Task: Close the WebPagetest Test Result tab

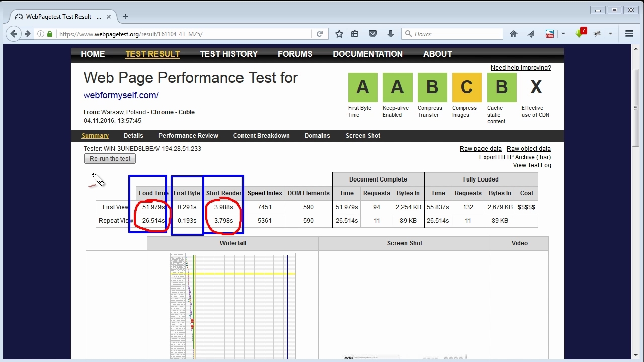Action: click(109, 17)
